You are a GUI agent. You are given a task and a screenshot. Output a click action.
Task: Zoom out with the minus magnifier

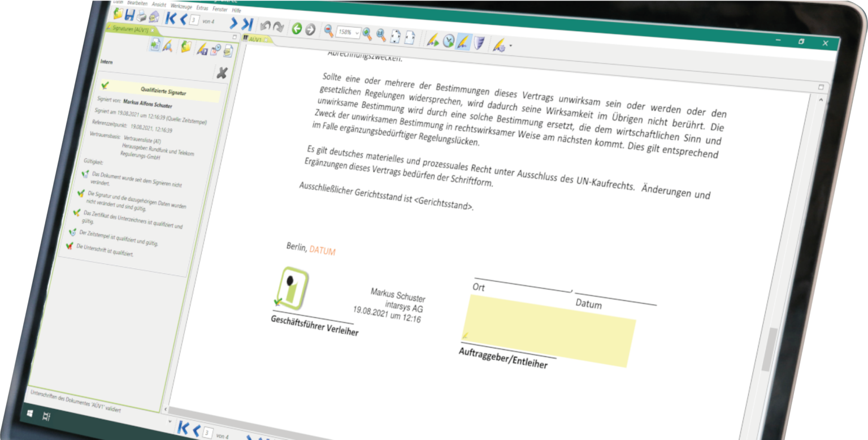point(328,31)
